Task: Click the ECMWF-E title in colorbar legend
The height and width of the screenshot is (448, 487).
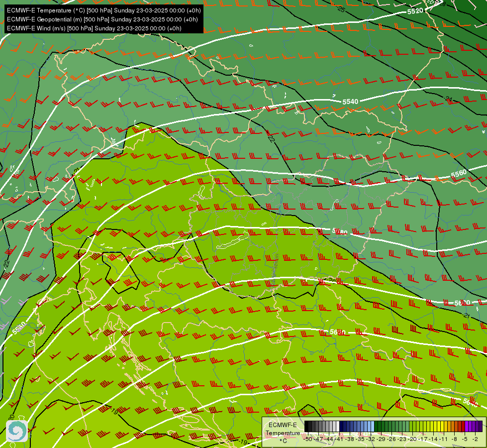Action: click(283, 425)
